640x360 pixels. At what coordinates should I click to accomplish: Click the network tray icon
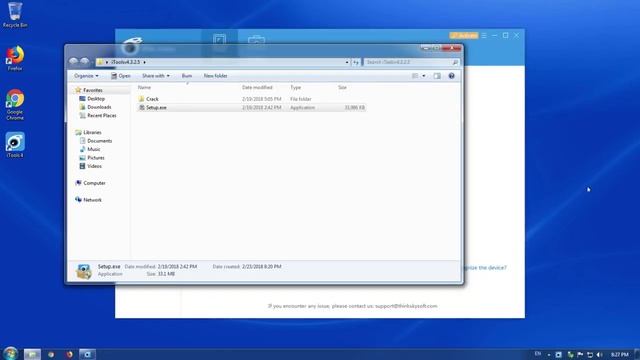pyautogui.click(x=590, y=355)
